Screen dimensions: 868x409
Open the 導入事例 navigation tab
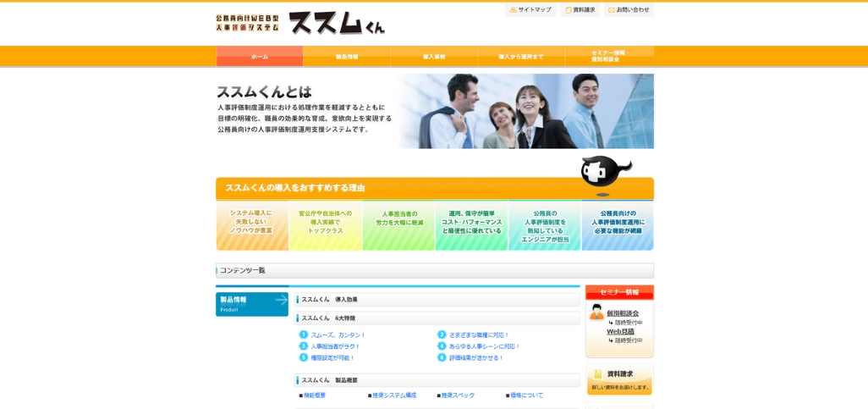[x=434, y=57]
